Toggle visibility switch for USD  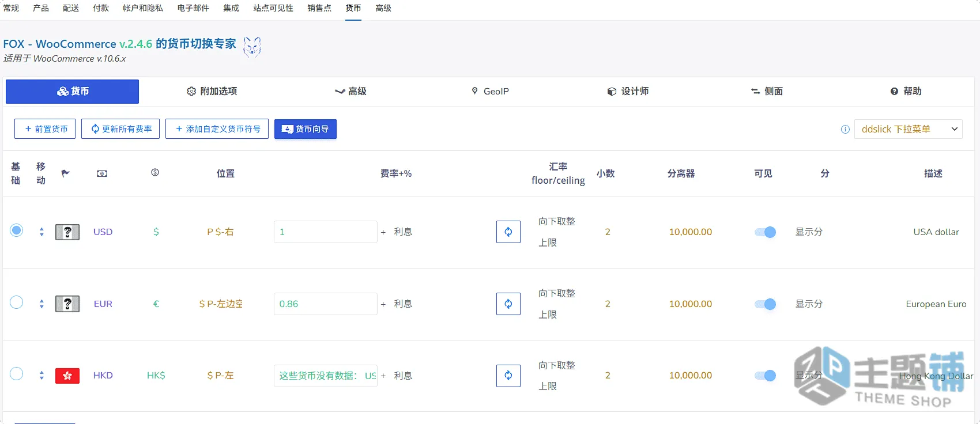click(766, 232)
